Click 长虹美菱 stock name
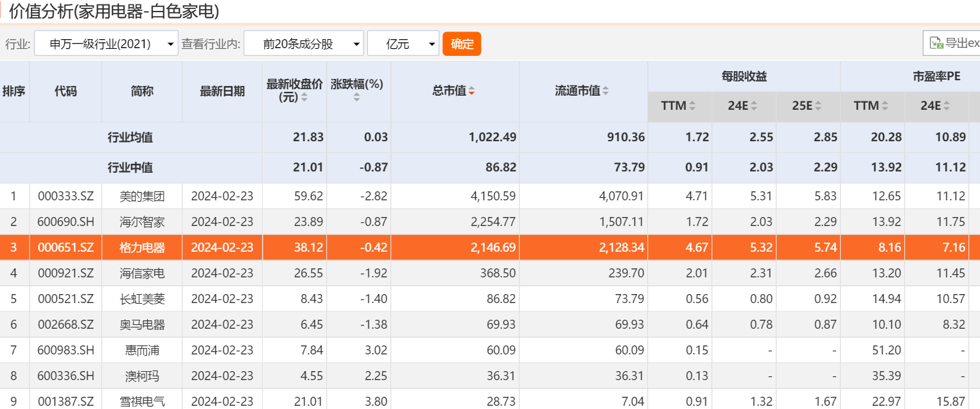Screen dimensions: 980x409 coord(142,299)
